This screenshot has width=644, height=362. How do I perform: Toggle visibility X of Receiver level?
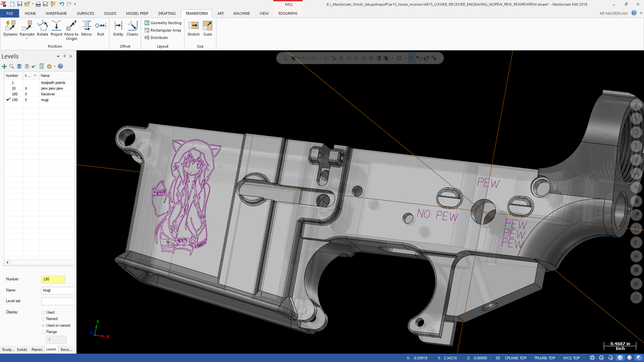pos(26,94)
